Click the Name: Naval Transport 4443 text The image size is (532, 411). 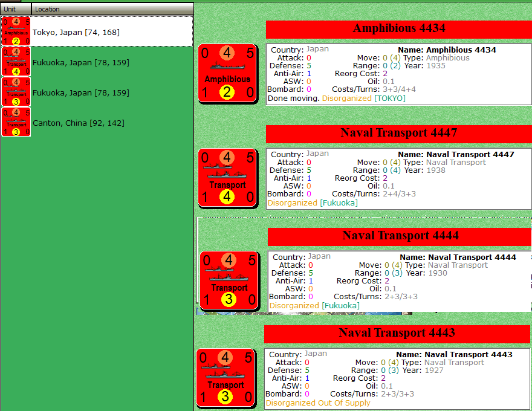click(454, 355)
